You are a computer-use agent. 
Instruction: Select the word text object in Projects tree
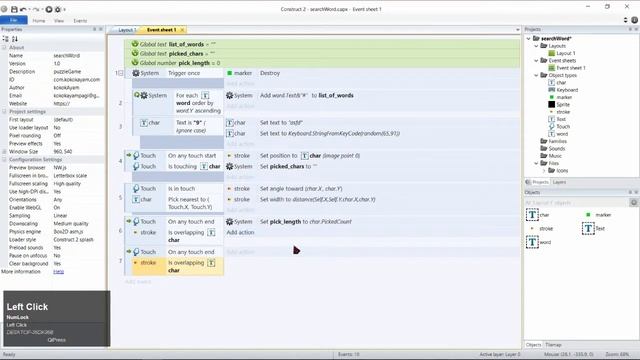[x=558, y=134]
